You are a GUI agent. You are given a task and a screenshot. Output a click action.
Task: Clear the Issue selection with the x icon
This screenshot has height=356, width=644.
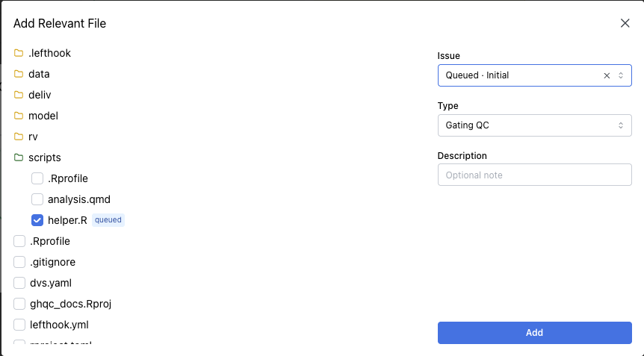(607, 75)
